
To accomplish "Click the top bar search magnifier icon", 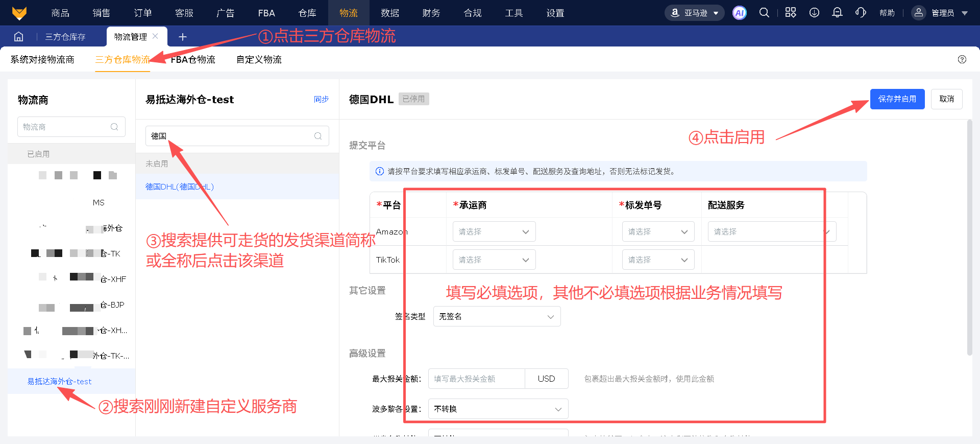I will click(x=764, y=13).
